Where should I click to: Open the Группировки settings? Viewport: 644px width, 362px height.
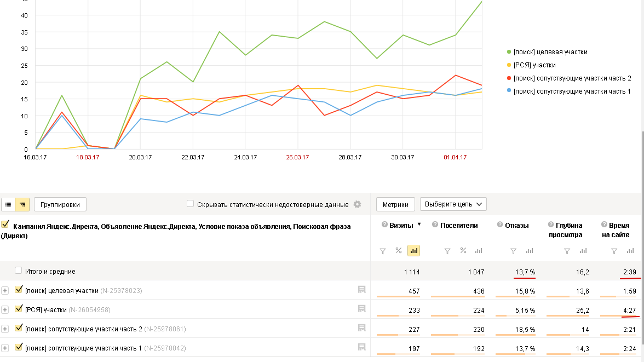[x=60, y=204]
